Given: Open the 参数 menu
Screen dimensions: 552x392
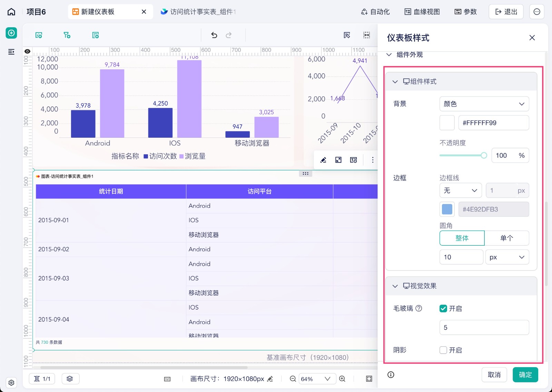Looking at the screenshot, I should click(465, 12).
